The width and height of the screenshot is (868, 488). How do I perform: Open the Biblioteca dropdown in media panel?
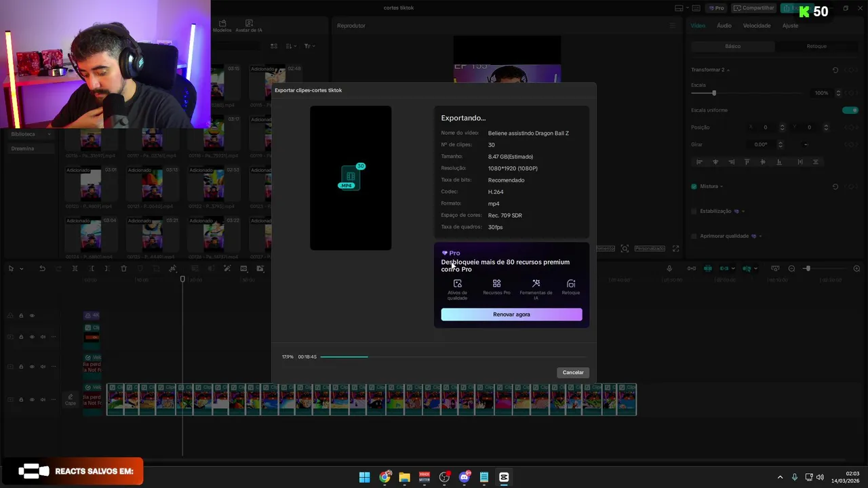[x=30, y=134]
